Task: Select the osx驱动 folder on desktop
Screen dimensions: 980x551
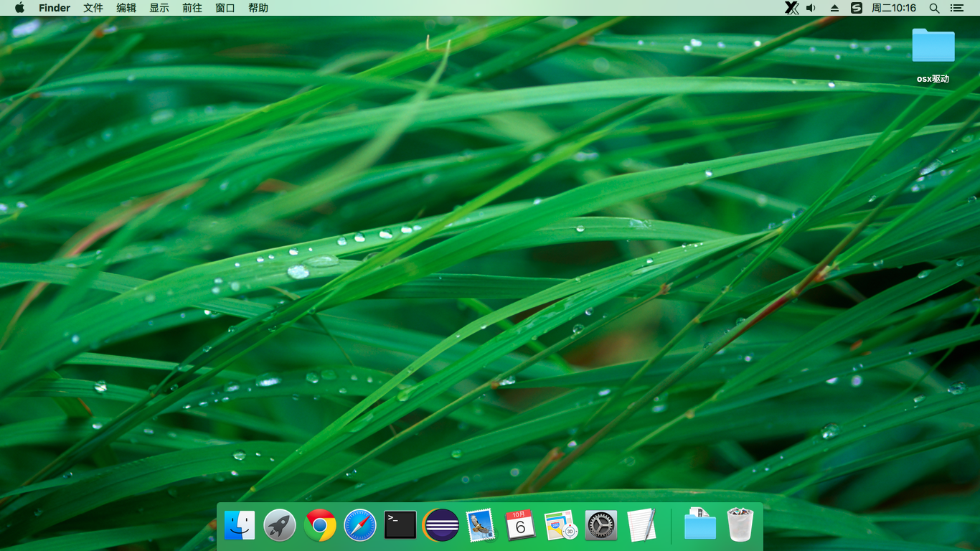Action: [x=933, y=56]
